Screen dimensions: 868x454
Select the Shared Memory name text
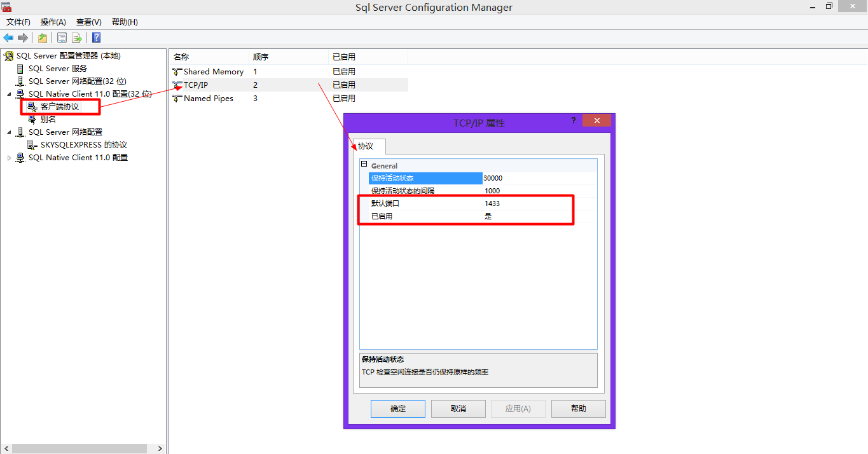[214, 72]
